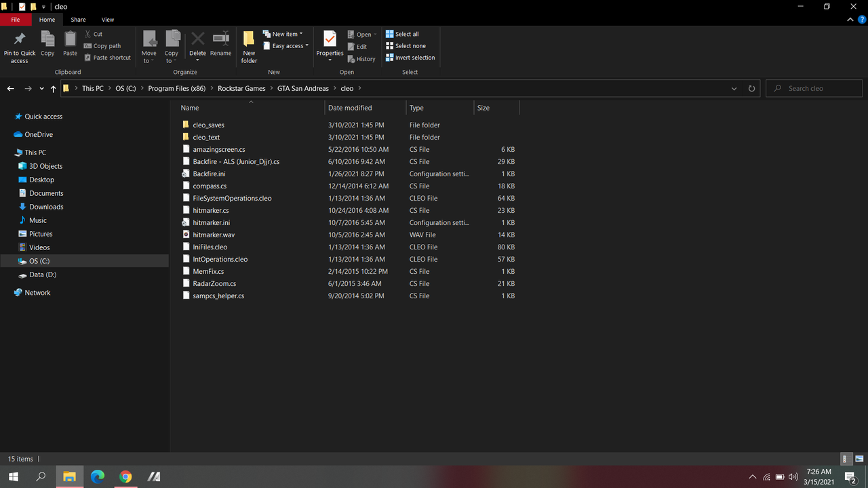868x488 pixels.
Task: Select the Home tab
Action: [x=47, y=20]
